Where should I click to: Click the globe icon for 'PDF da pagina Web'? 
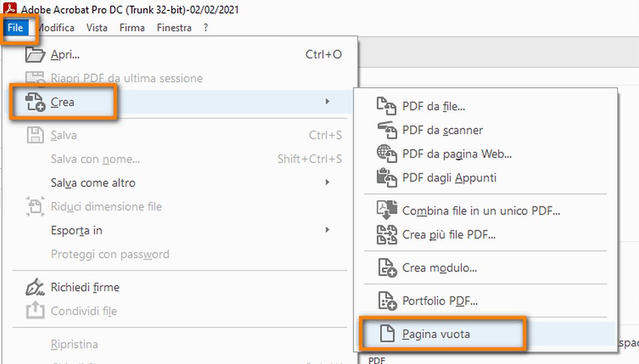(x=387, y=155)
